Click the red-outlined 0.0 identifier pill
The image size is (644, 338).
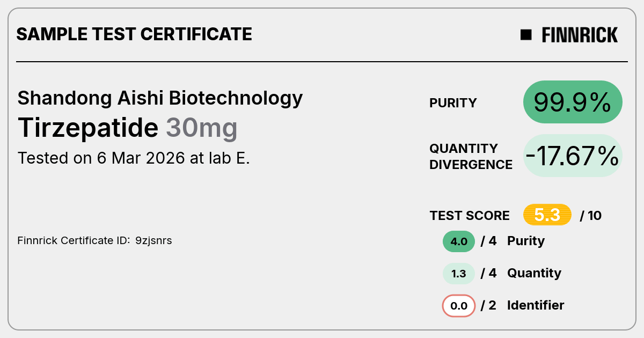coord(459,306)
